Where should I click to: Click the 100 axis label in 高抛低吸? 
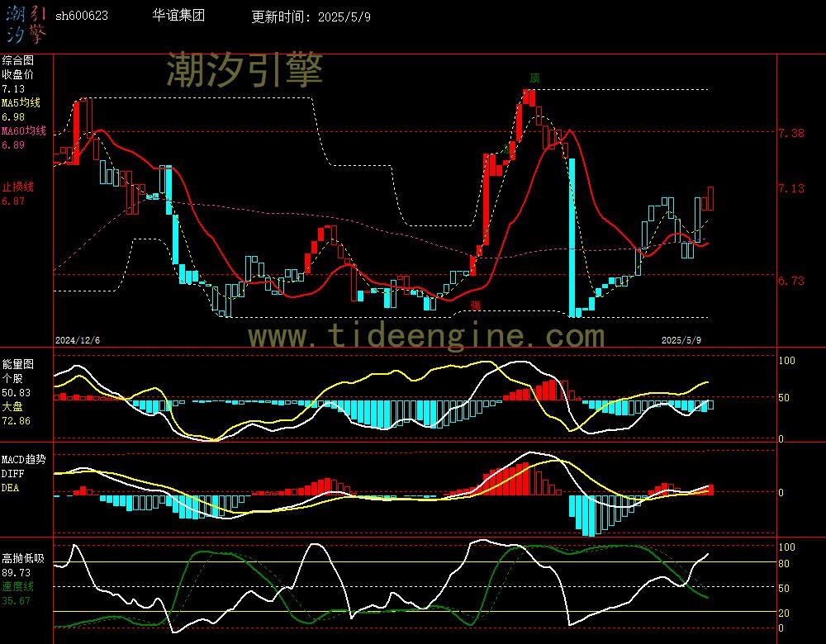click(x=786, y=547)
